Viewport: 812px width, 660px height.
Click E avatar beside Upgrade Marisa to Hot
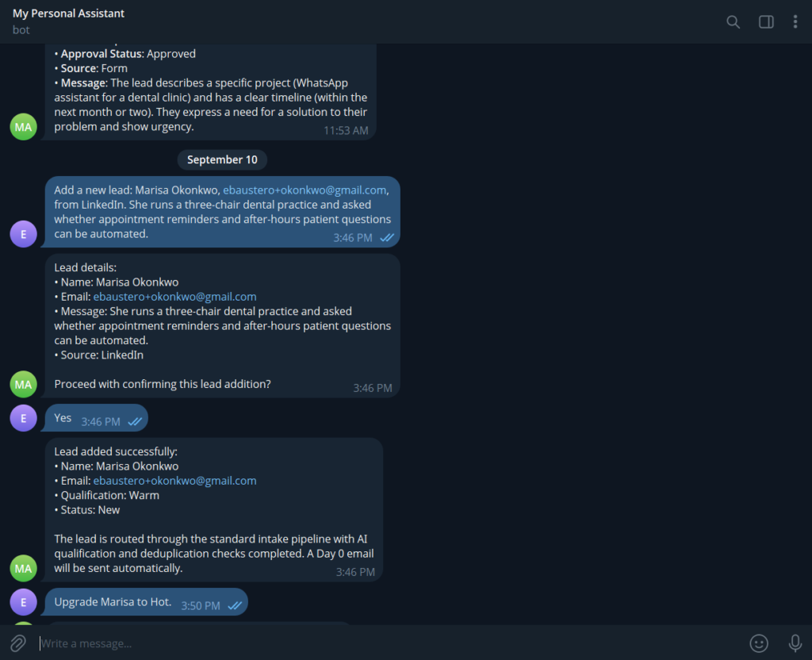[x=23, y=602]
